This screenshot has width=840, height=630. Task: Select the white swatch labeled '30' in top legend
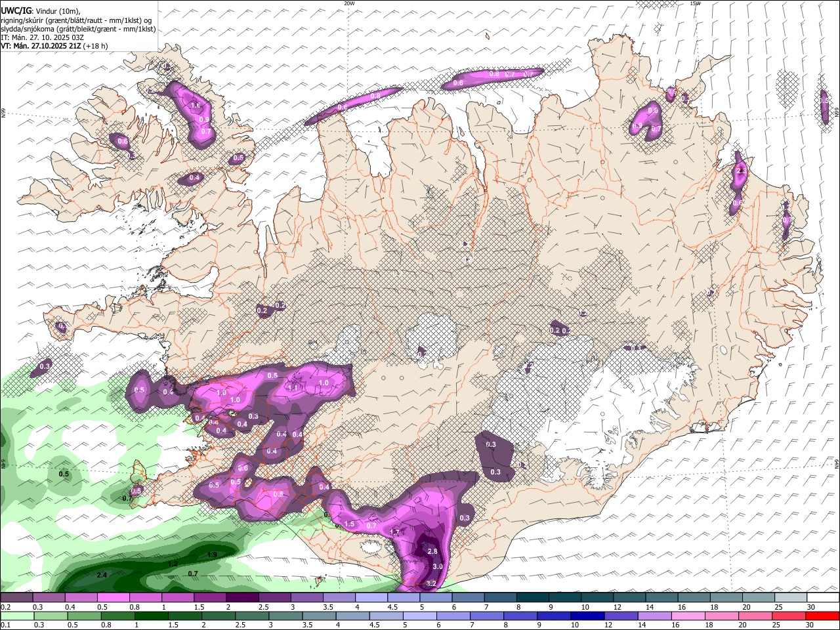(823, 598)
